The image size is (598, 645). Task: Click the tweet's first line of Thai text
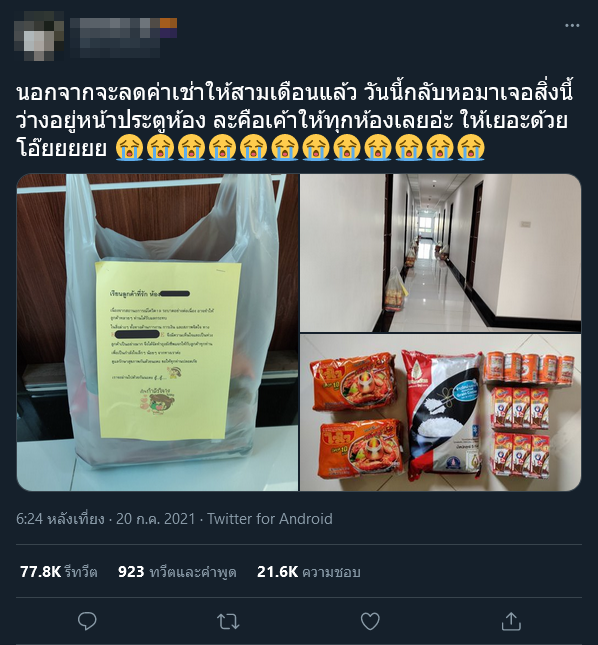pos(294,93)
